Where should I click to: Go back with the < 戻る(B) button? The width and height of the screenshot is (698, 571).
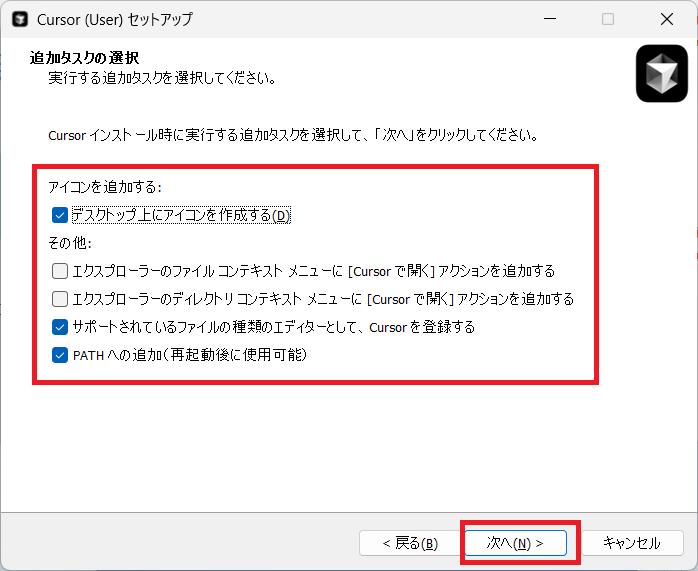click(x=410, y=543)
